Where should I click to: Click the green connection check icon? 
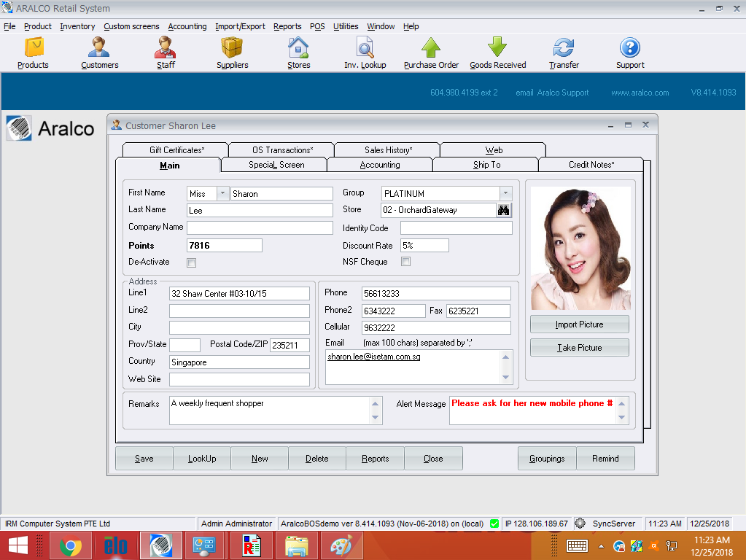click(x=494, y=524)
